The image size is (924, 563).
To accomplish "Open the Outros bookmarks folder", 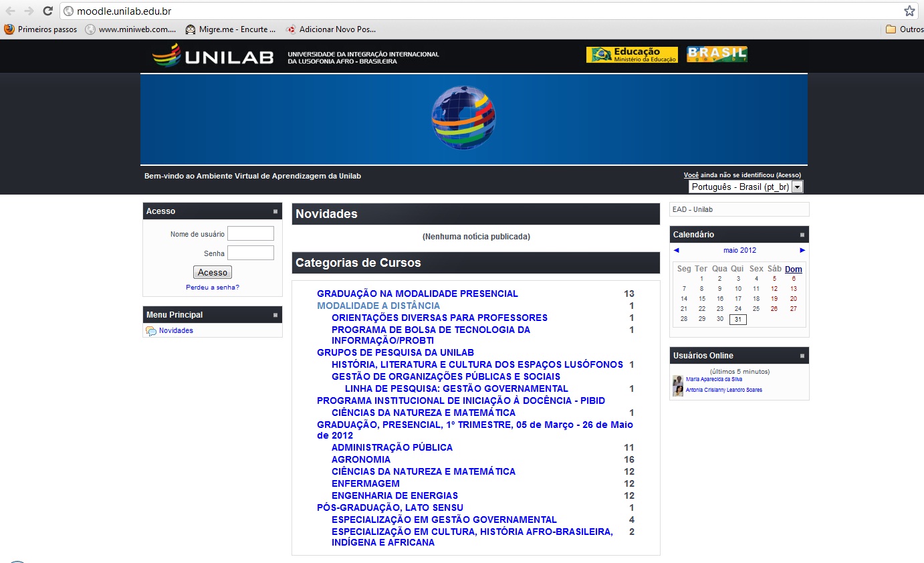I will click(x=904, y=29).
